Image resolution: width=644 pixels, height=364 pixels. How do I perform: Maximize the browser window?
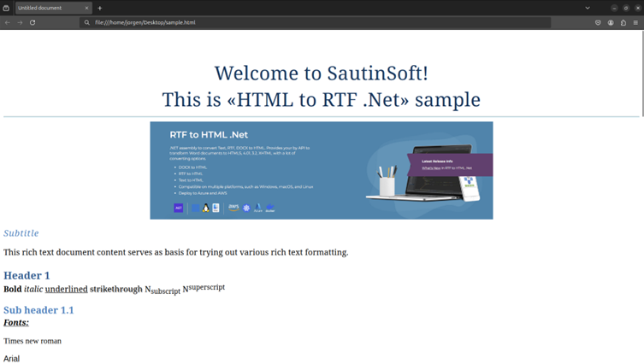626,8
